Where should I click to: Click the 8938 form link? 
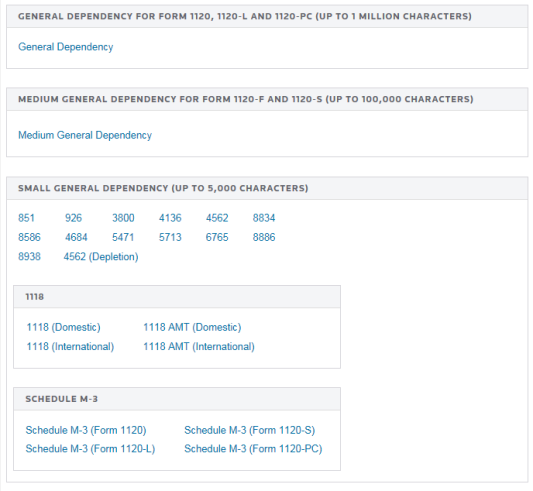29,257
